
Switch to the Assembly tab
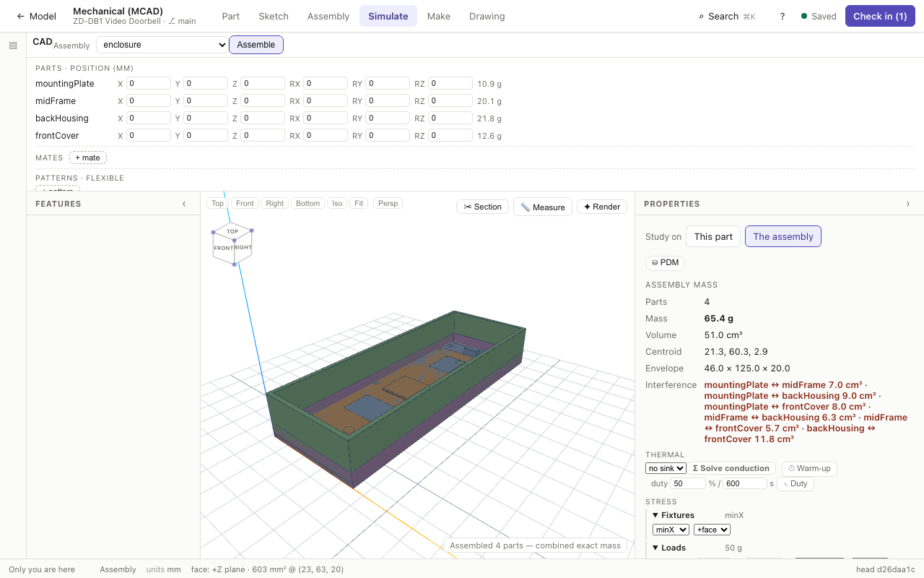click(x=328, y=16)
